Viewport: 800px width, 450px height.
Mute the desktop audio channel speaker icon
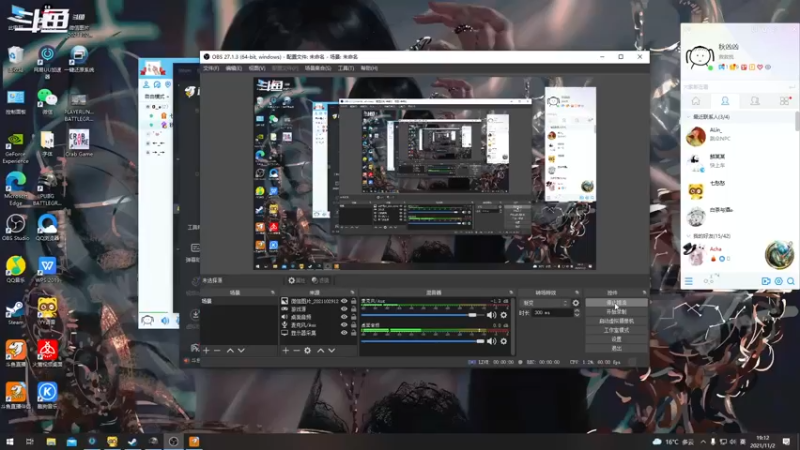coord(491,341)
